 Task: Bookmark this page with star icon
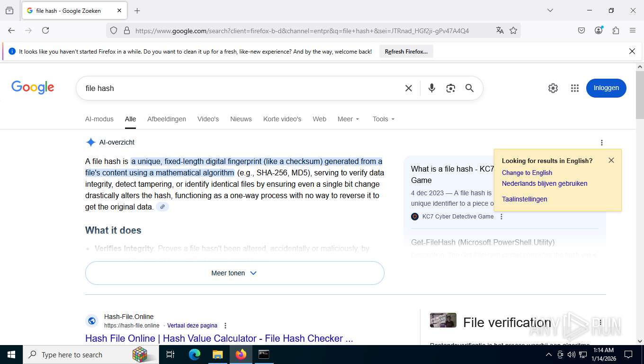(x=513, y=30)
